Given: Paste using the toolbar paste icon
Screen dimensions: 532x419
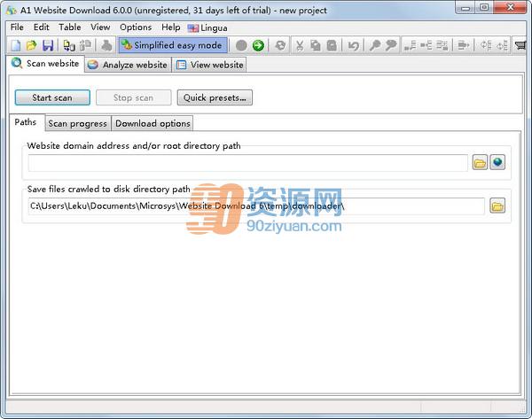Looking at the screenshot, I should [332, 45].
